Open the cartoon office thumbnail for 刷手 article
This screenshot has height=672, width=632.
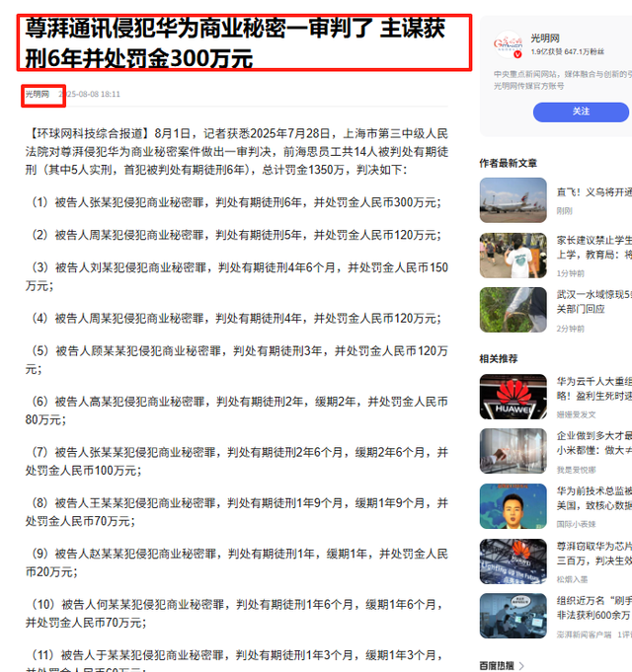[513, 616]
